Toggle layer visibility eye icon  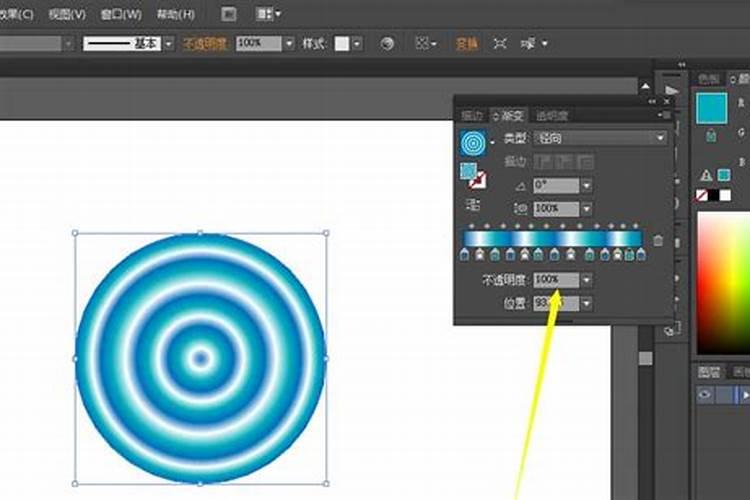(x=705, y=395)
